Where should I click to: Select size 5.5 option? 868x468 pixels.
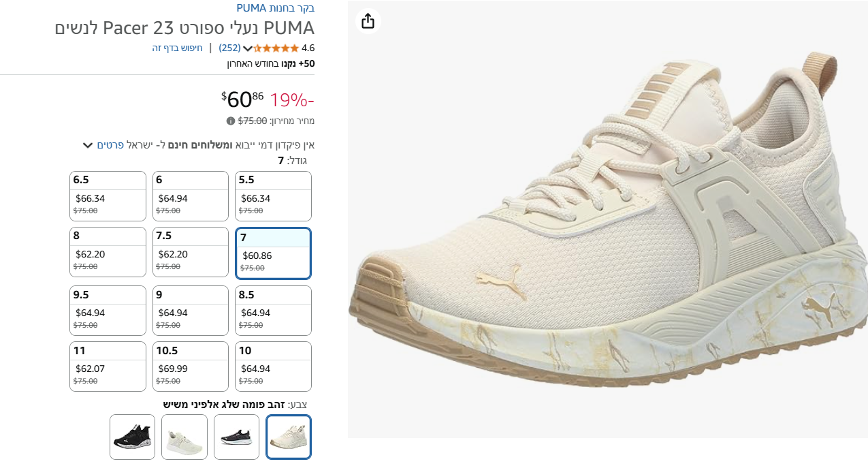tap(273, 196)
